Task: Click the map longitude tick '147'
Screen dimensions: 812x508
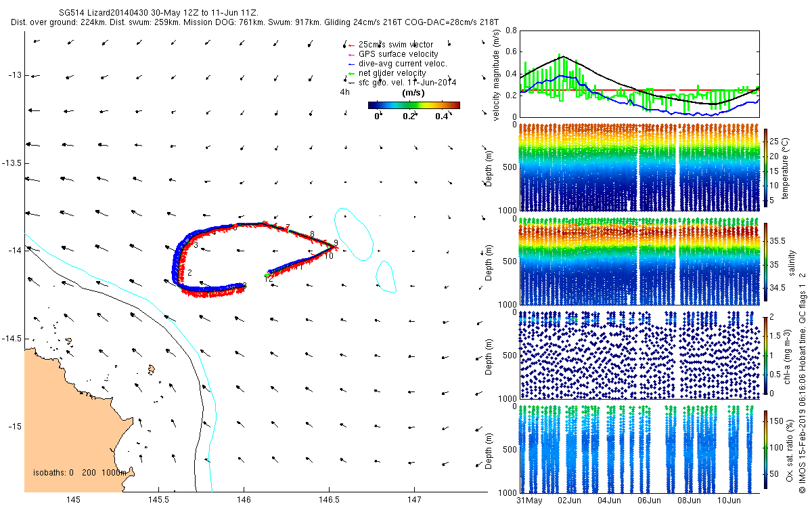Action: [413, 500]
